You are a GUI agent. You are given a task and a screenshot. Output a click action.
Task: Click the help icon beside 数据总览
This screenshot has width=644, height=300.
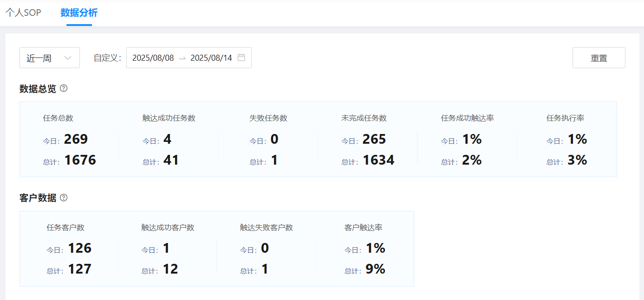coord(64,88)
